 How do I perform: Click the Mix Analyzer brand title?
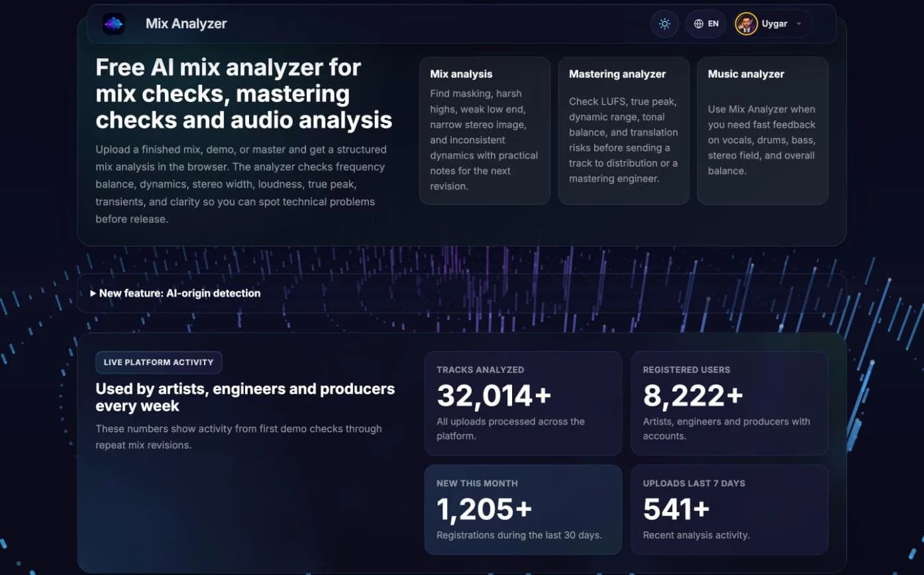pos(186,24)
